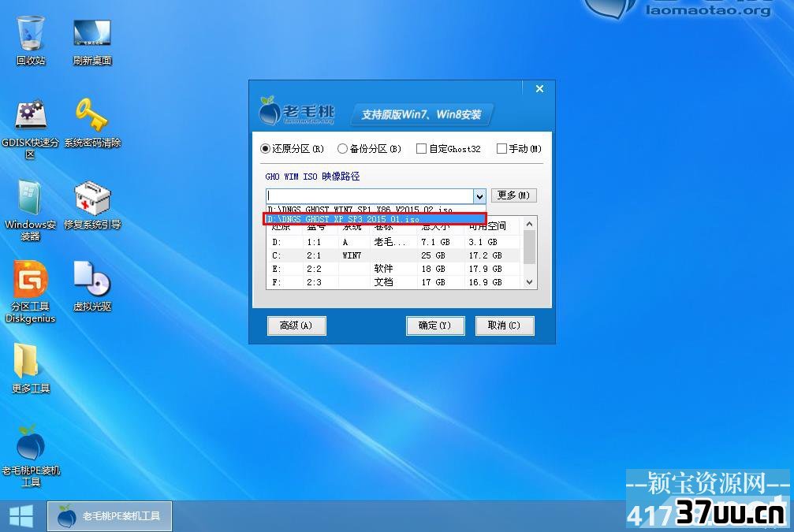This screenshot has width=794, height=532.
Task: Click the 文档 volume name cell
Action: 383,282
